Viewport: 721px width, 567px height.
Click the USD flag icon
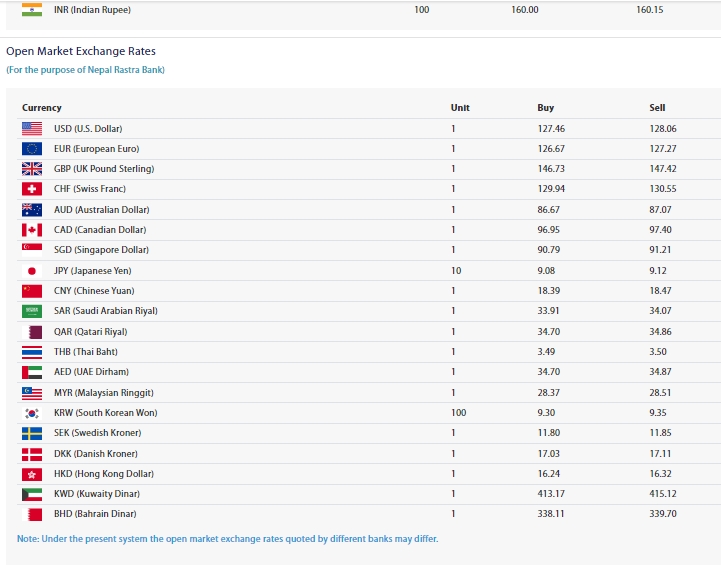pyautogui.click(x=32, y=128)
